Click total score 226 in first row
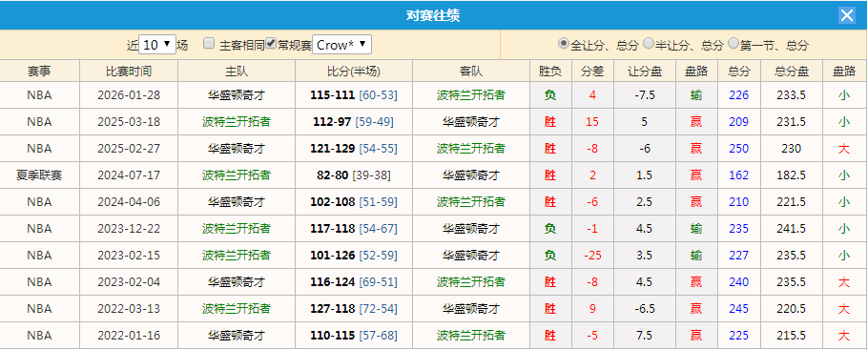The width and height of the screenshot is (868, 350). [x=739, y=95]
